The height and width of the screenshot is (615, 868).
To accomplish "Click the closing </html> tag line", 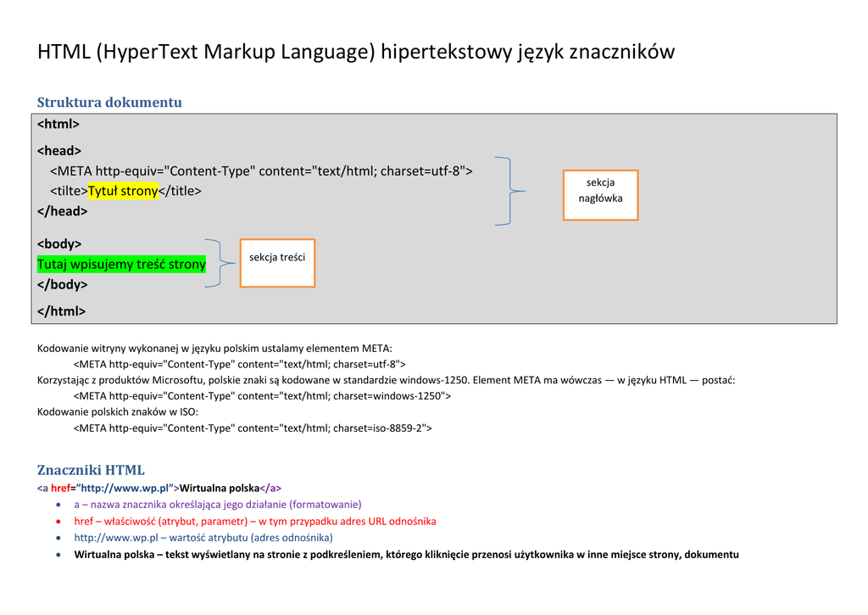I will [x=61, y=311].
